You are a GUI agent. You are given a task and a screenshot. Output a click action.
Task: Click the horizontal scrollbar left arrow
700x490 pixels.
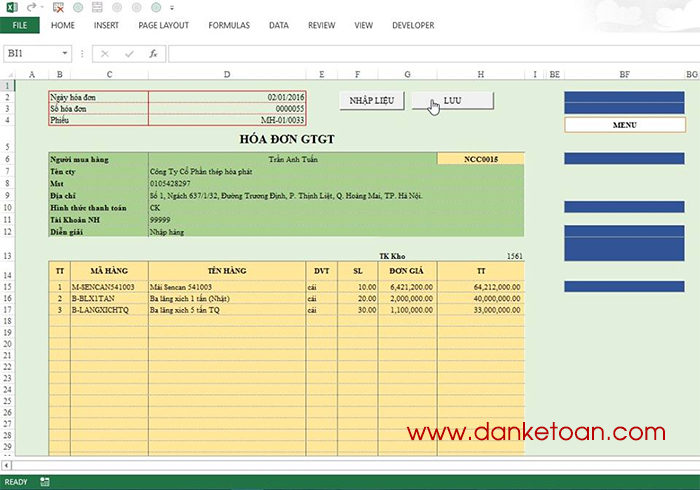point(6,465)
